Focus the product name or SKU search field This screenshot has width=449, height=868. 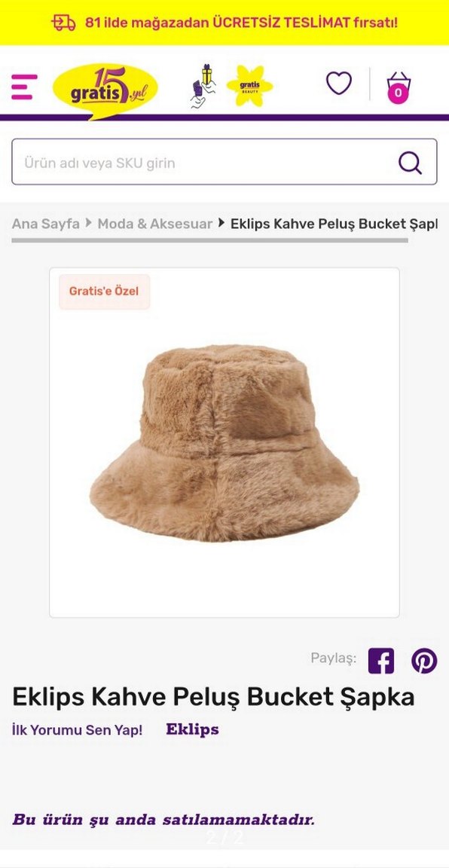click(x=225, y=162)
